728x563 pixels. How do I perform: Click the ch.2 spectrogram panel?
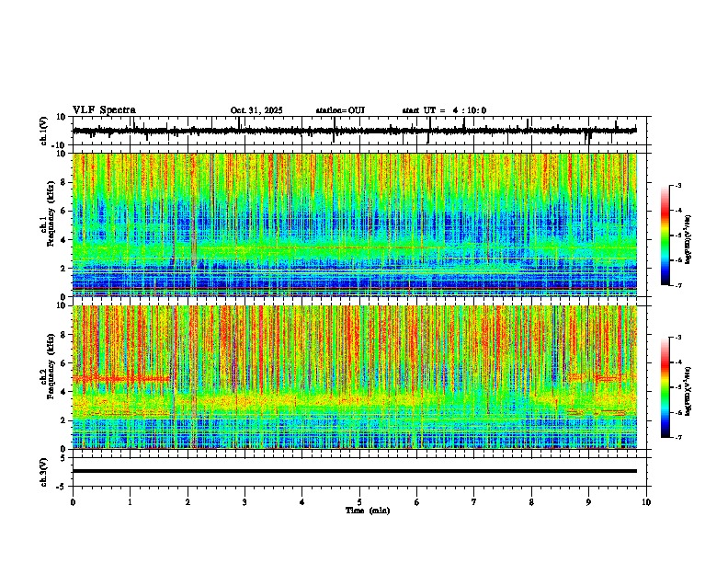coord(355,377)
